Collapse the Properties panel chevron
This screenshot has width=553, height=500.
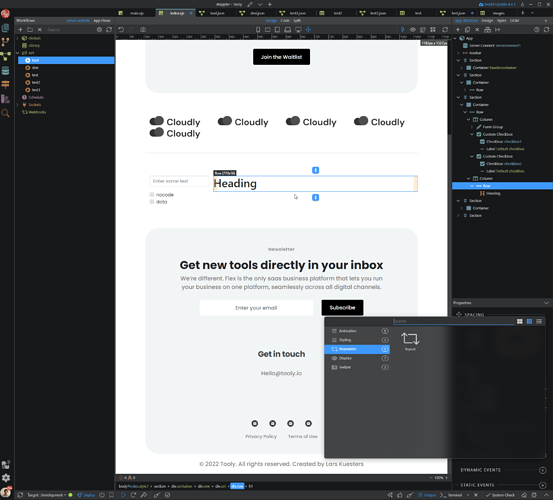546,303
